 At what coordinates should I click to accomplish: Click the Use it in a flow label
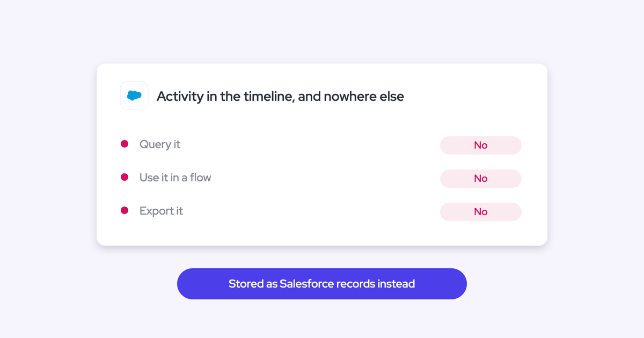tap(175, 178)
